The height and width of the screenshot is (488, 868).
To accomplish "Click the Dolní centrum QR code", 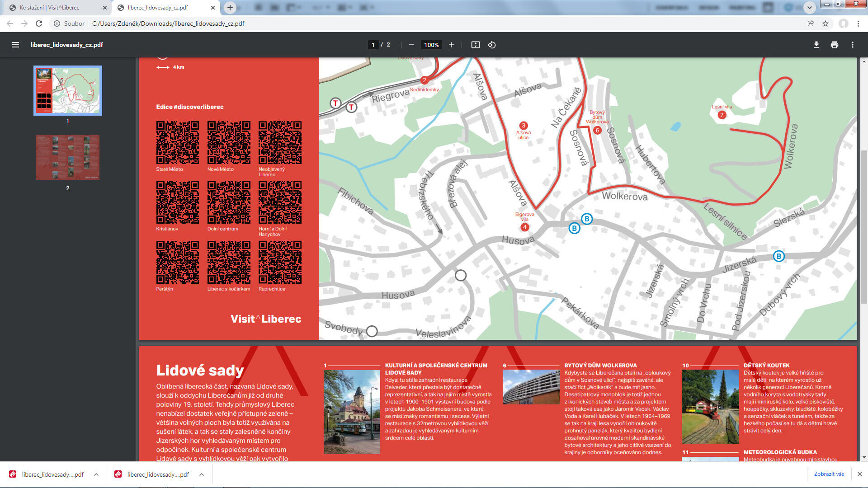I will (x=229, y=202).
